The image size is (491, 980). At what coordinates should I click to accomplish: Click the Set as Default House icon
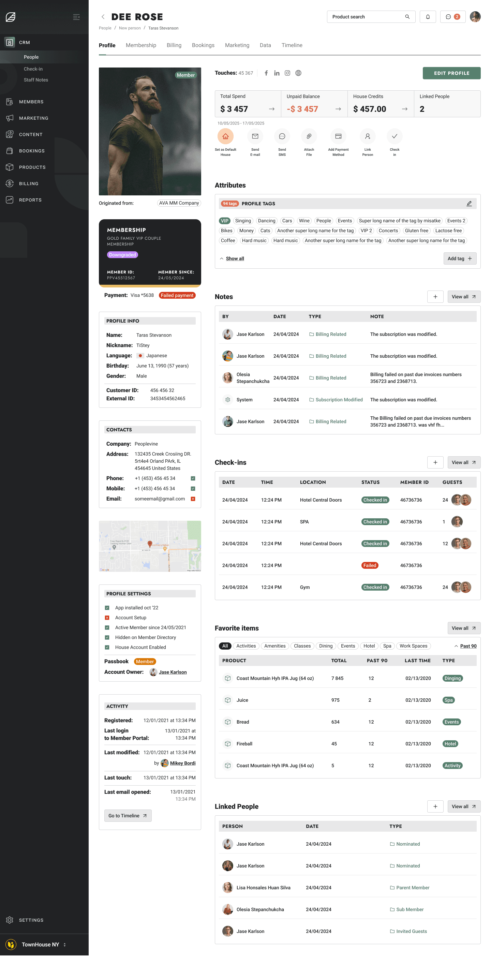[x=225, y=136]
